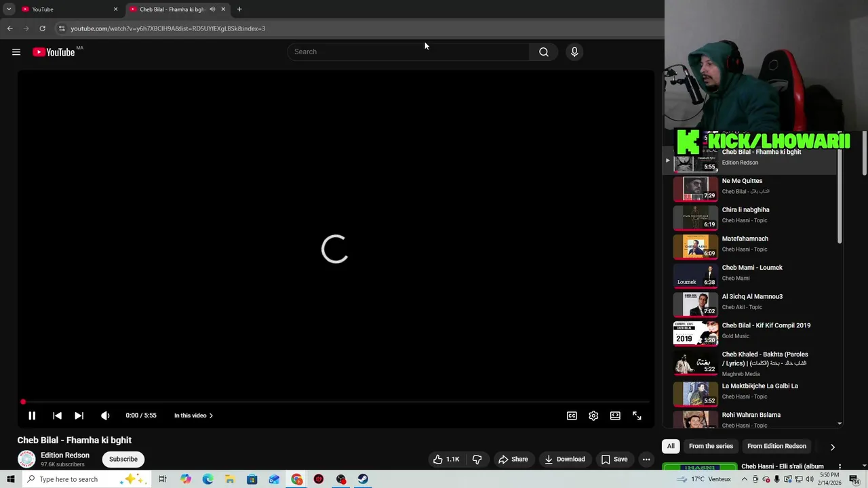Open the system volume control in the tray
This screenshot has width=868, height=488.
click(810, 479)
